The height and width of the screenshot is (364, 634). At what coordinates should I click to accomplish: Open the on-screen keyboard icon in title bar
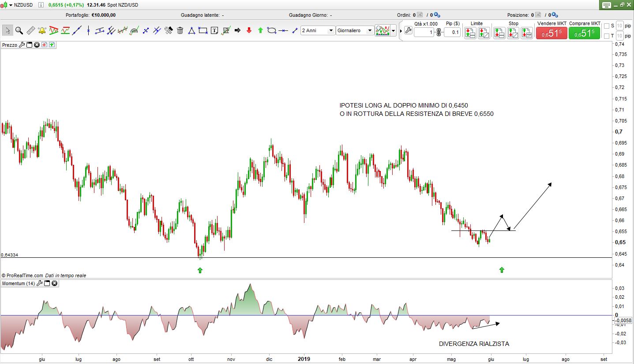tap(606, 5)
